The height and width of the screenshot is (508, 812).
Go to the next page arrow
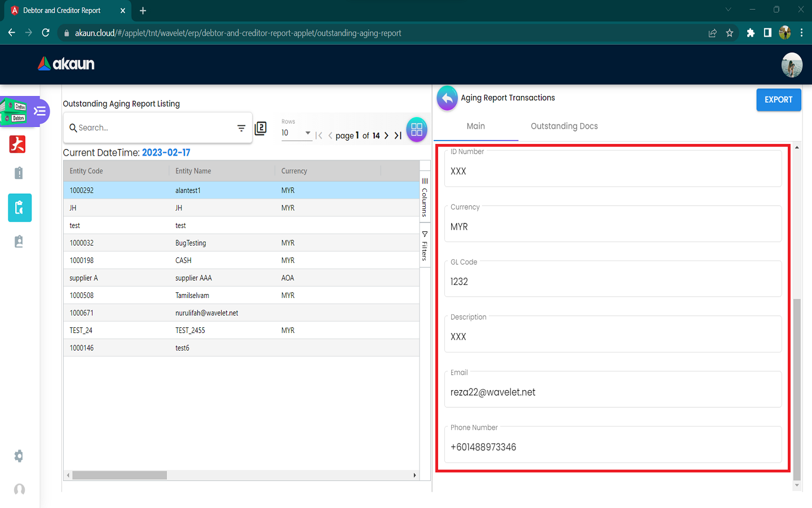pyautogui.click(x=386, y=135)
